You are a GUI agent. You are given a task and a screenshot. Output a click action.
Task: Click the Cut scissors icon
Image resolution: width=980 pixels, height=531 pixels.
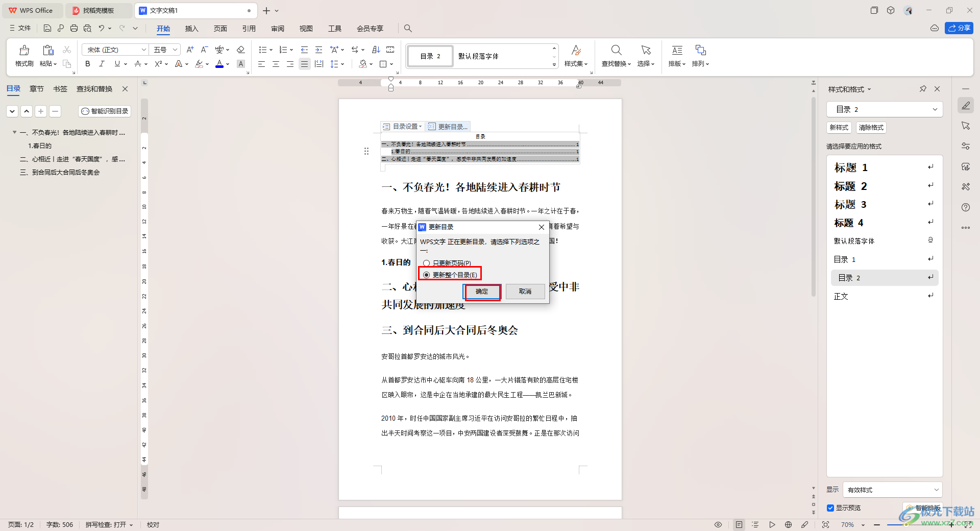67,50
